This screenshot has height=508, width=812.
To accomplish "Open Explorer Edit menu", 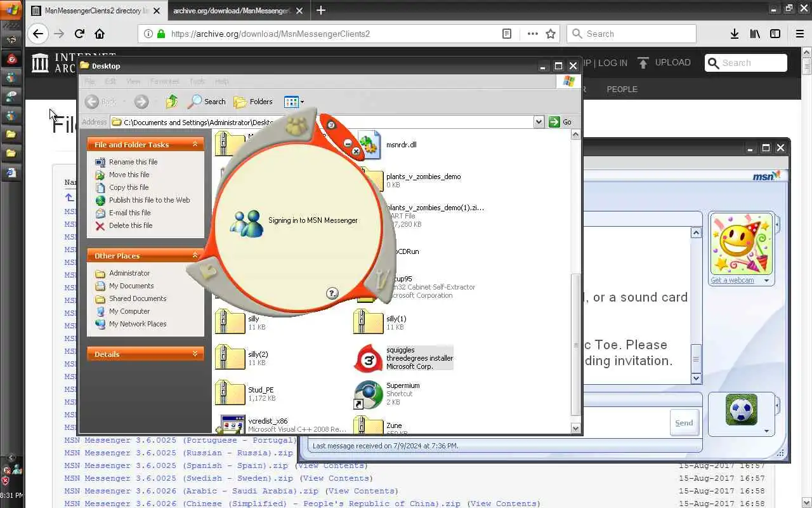I will pos(110,81).
